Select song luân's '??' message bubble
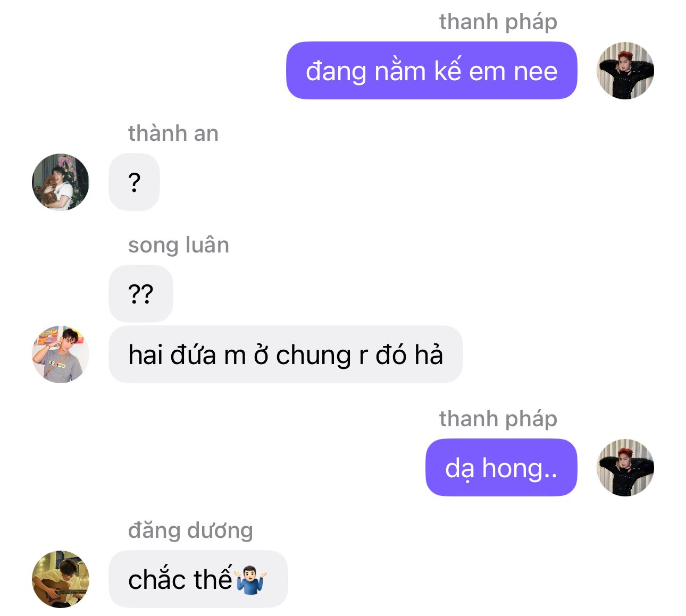Screen dimensions: 686x616 click(x=141, y=293)
